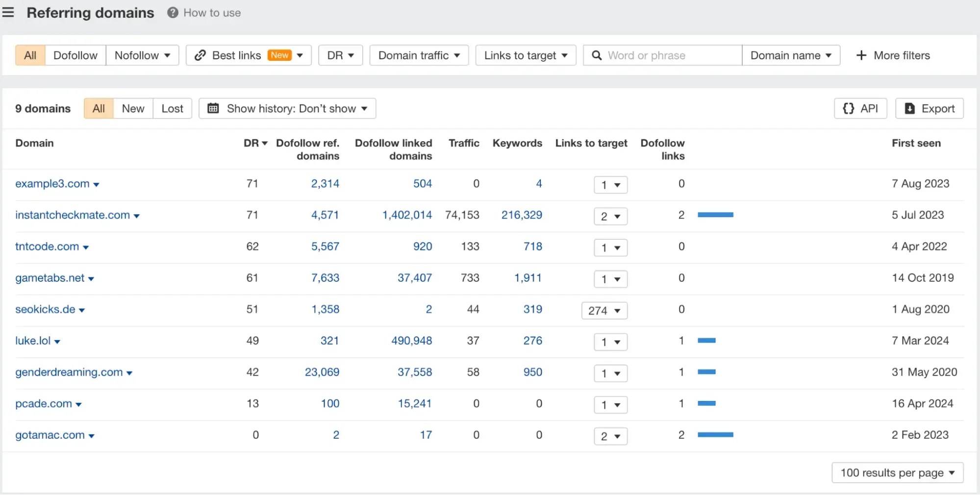
Task: Click the Export download icon
Action: pos(909,108)
